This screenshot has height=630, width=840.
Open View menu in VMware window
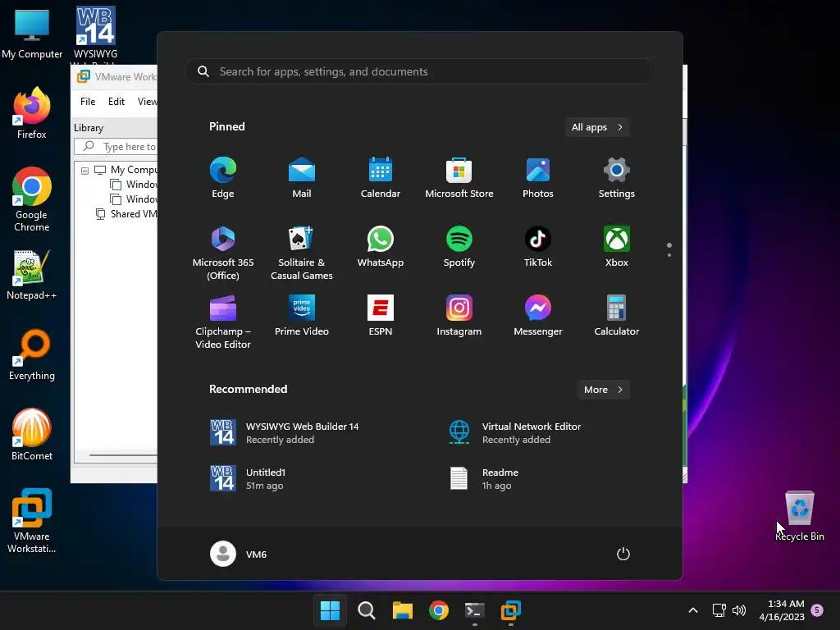point(147,101)
